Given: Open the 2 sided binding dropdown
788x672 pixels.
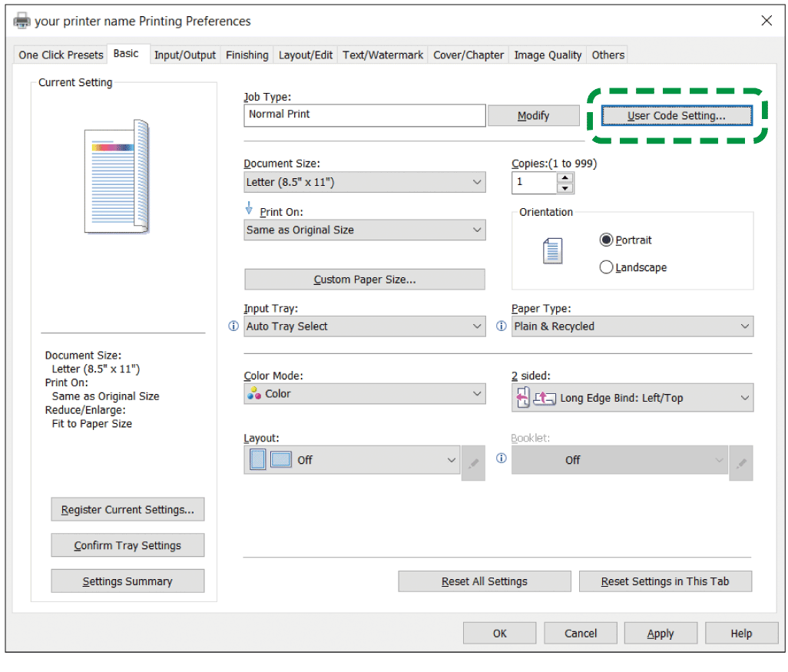Looking at the screenshot, I should tap(632, 398).
